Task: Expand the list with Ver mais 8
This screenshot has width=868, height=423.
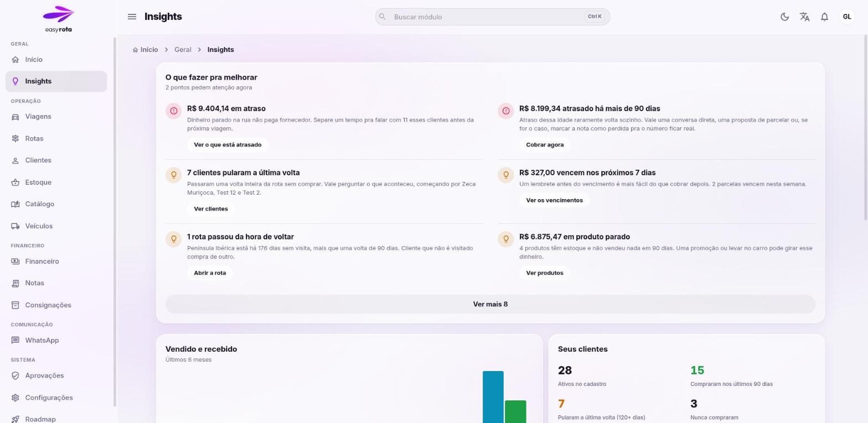Action: [490, 304]
